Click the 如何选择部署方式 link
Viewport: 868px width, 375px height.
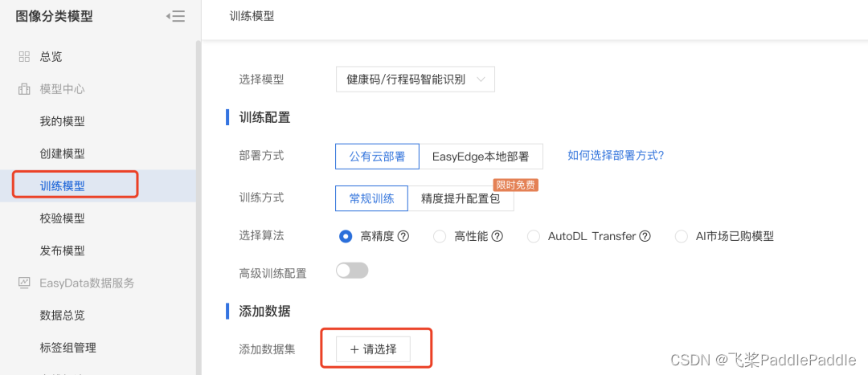click(616, 155)
